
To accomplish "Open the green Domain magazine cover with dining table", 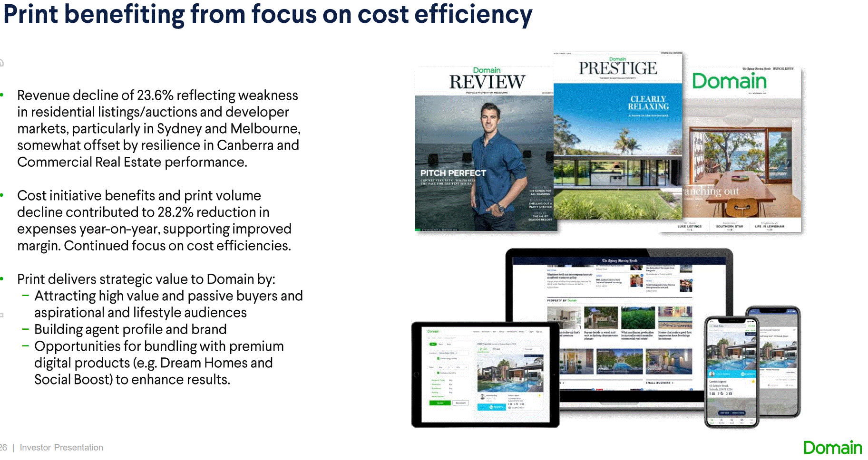I will click(741, 150).
